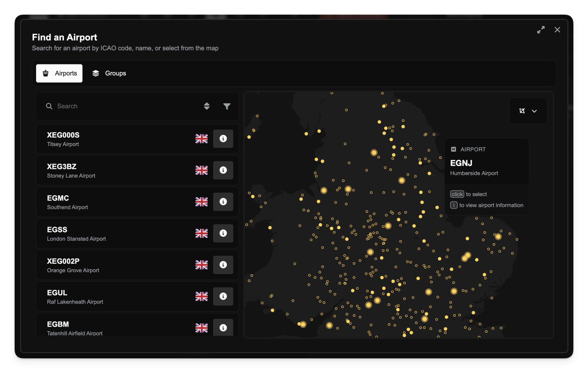Click info button for London Stansted
The image size is (588, 373).
coord(223,233)
